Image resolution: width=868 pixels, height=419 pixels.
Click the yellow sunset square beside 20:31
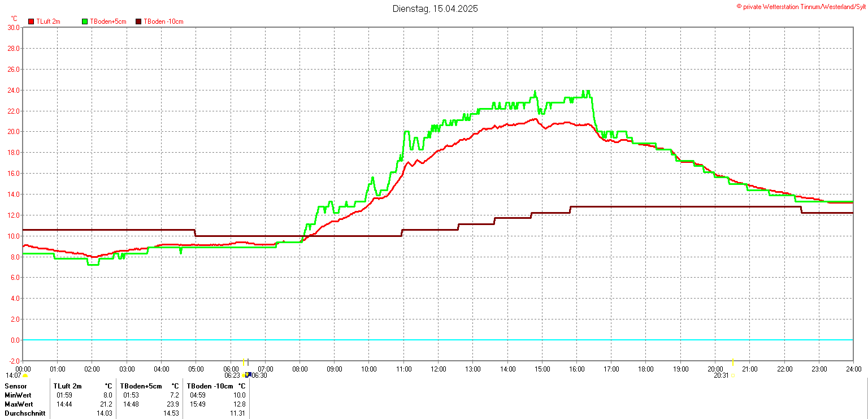(733, 375)
